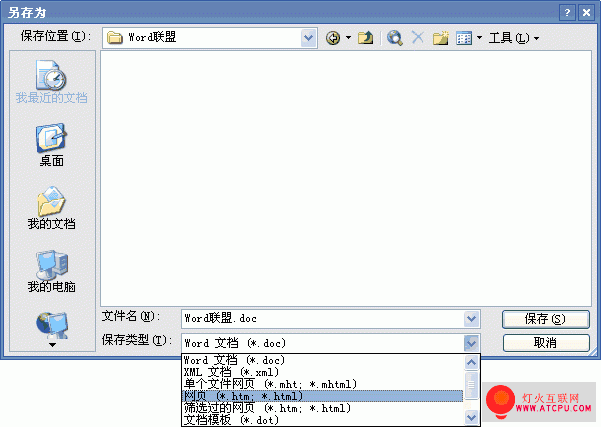Click the type list scroll down arrow
This screenshot has width=601, height=427.
pyautogui.click(x=471, y=417)
